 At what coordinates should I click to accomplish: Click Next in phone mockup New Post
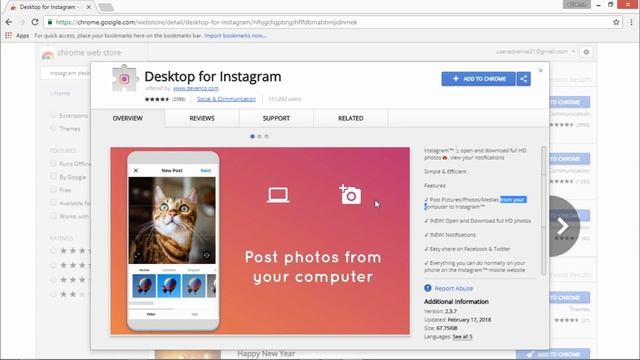tap(206, 170)
